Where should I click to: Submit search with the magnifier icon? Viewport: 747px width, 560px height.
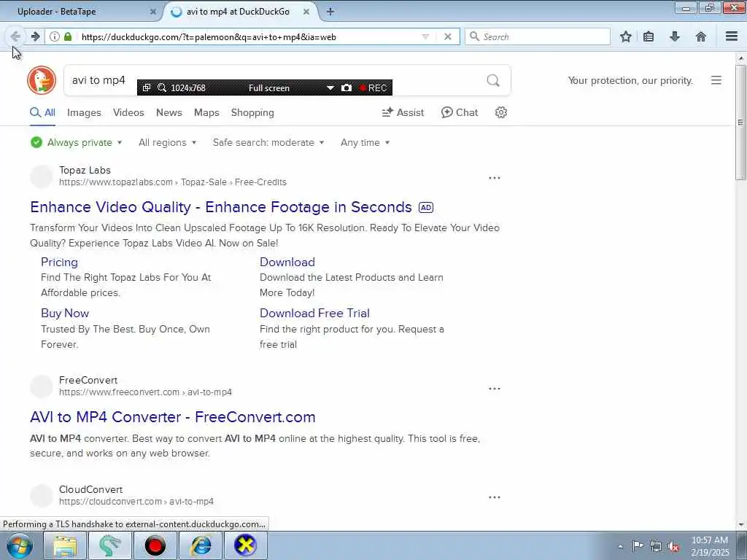493,80
